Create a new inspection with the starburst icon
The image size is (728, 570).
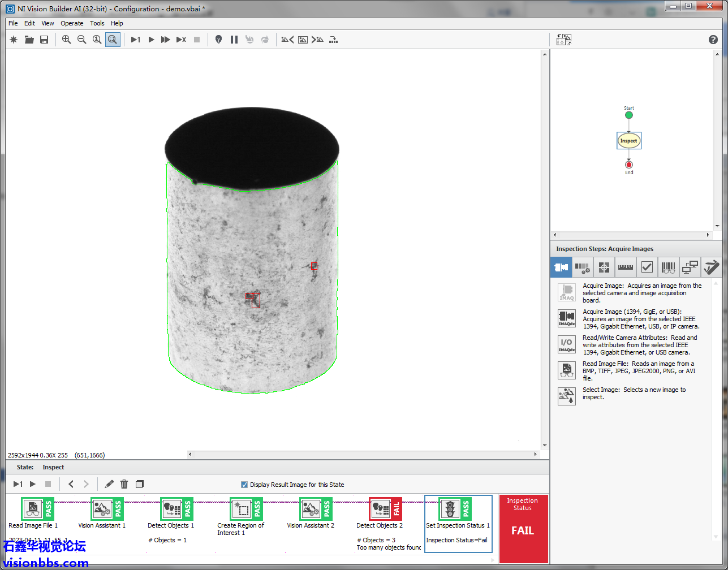[x=14, y=40]
